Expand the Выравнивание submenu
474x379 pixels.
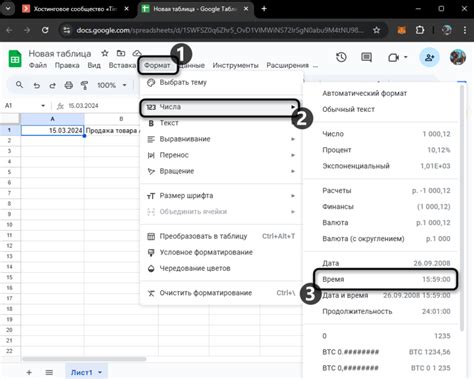point(221,139)
